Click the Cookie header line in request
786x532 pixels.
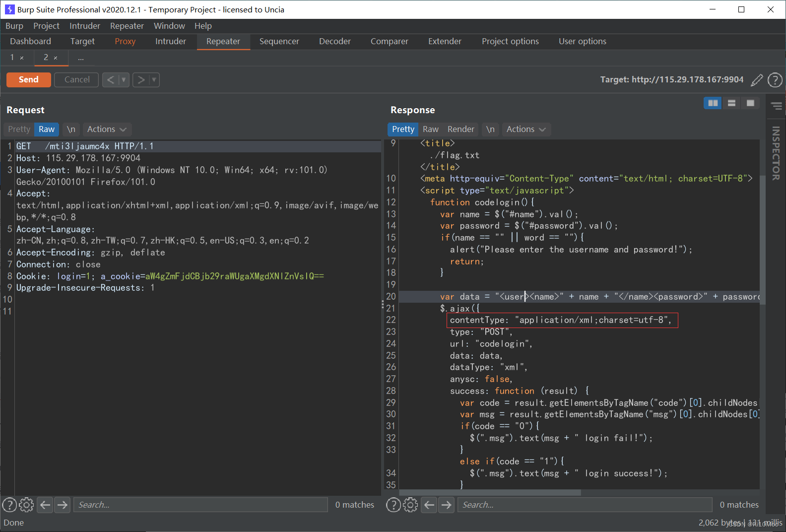[x=170, y=276]
